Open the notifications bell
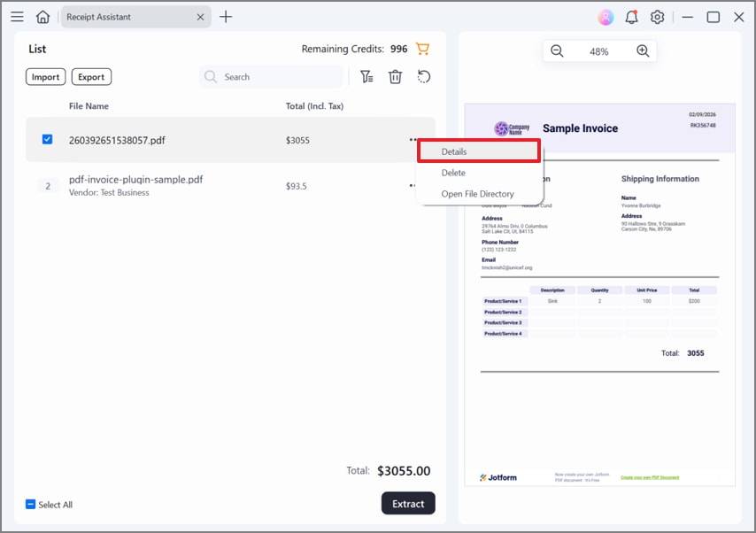Viewport: 756px width, 533px height. 631,17
